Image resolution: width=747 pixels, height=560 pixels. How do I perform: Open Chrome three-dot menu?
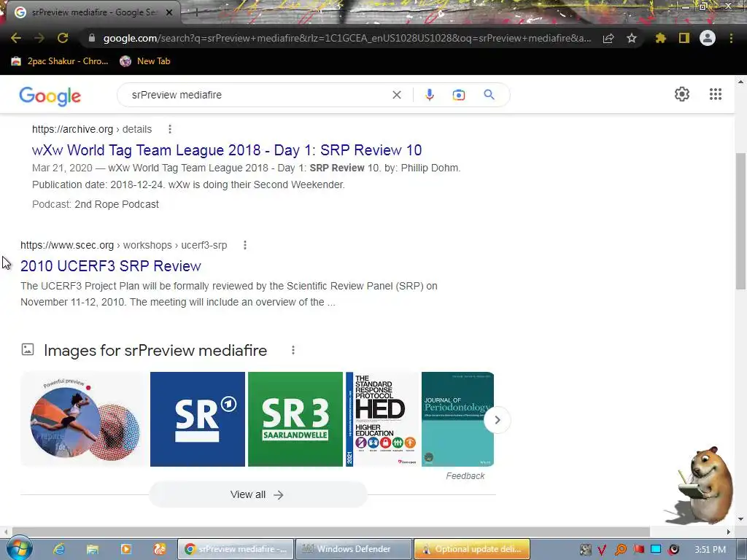(x=731, y=38)
